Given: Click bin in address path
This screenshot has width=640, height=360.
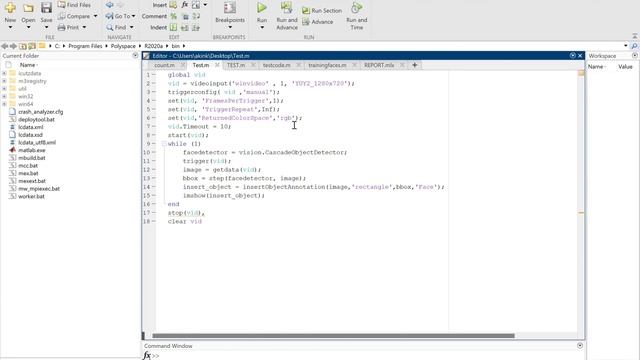Looking at the screenshot, I should coord(176,46).
